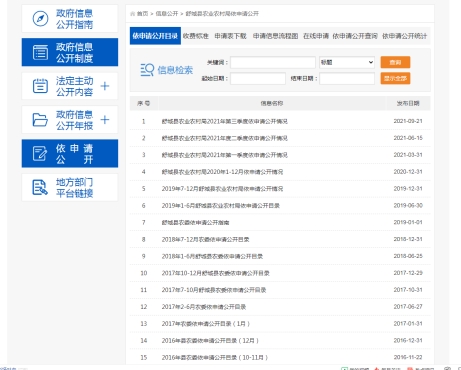Click the home icon in breadcrumb
461x370 pixels.
coord(132,14)
